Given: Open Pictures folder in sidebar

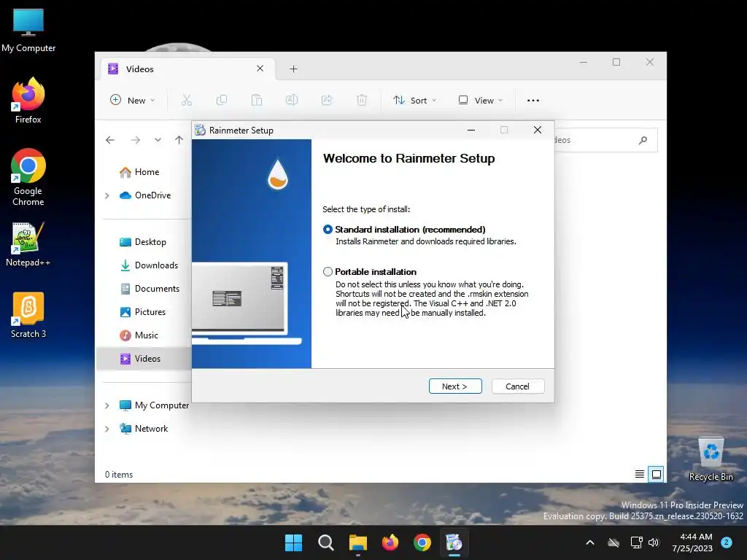Looking at the screenshot, I should [143, 312].
